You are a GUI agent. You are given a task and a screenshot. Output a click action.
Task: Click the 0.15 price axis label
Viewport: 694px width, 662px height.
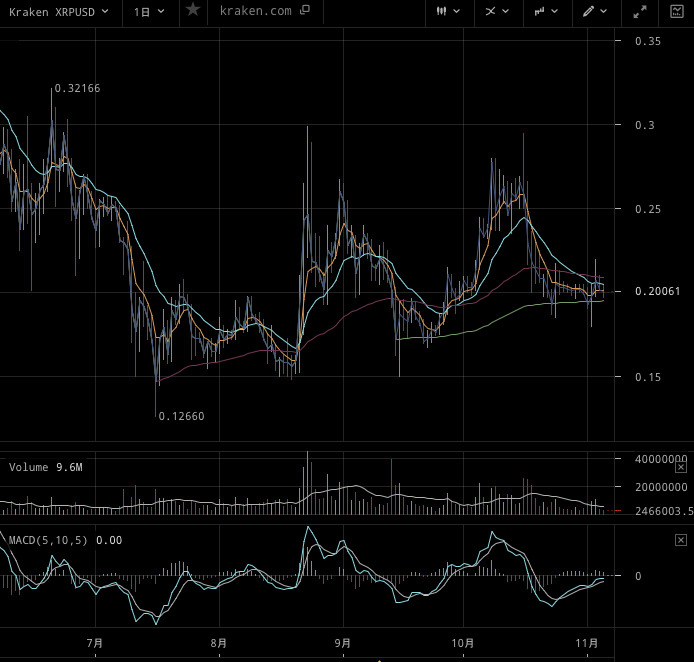(648, 377)
